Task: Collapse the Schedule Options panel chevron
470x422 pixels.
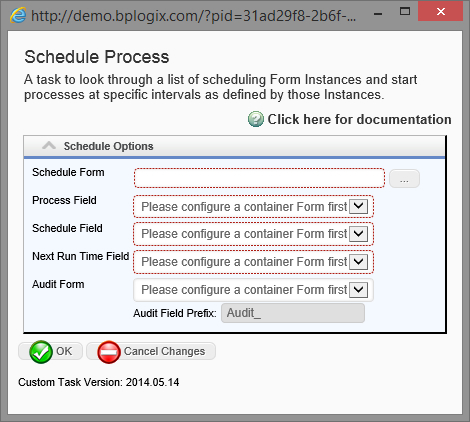Action: [49, 146]
